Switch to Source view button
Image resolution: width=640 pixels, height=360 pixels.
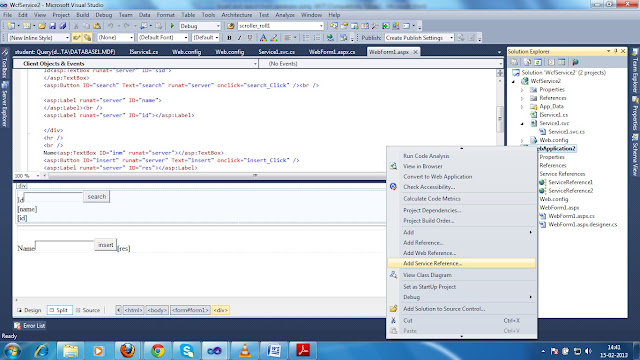(x=88, y=310)
